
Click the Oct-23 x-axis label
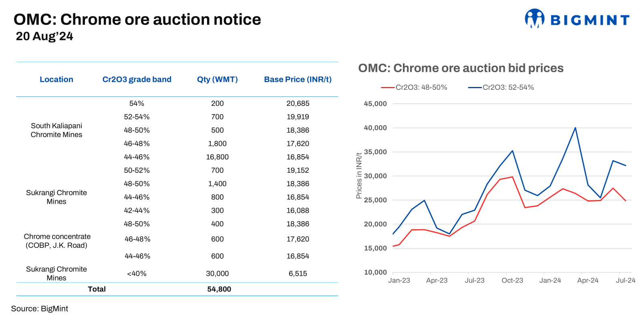[512, 281]
